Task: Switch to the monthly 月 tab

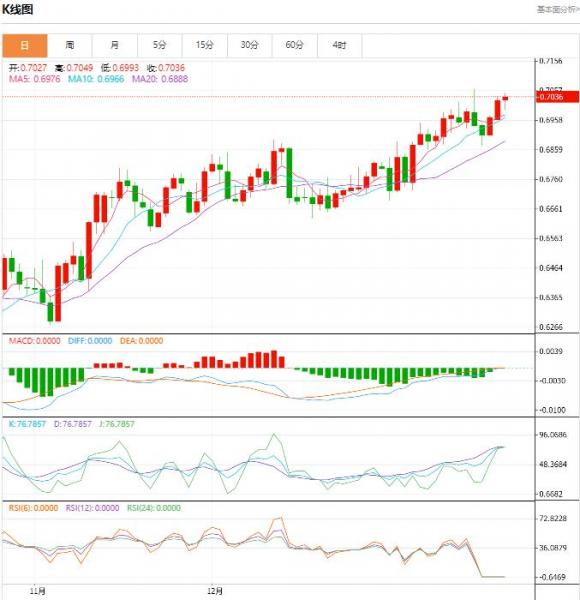Action: click(x=114, y=46)
